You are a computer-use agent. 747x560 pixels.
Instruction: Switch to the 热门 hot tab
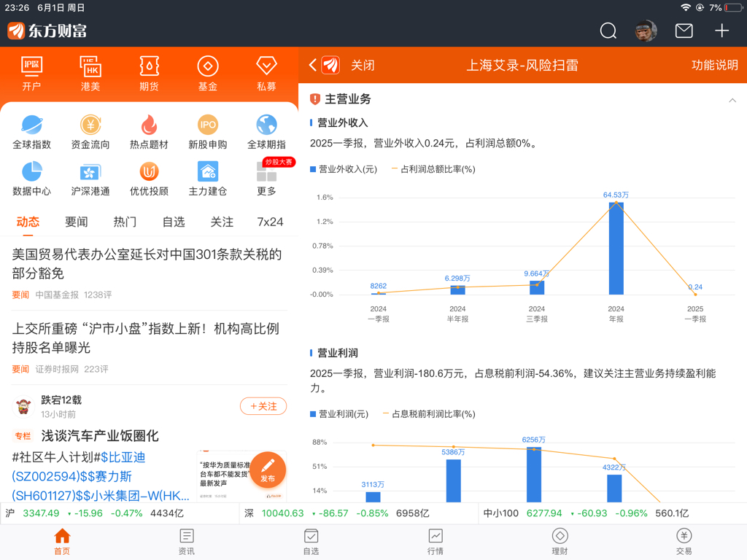(125, 222)
